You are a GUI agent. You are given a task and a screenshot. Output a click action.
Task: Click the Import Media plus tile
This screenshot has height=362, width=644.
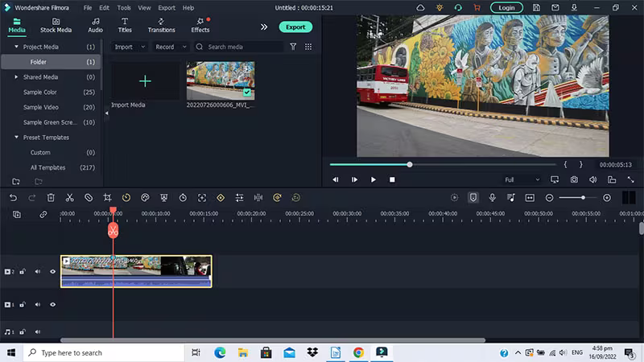pos(145,81)
